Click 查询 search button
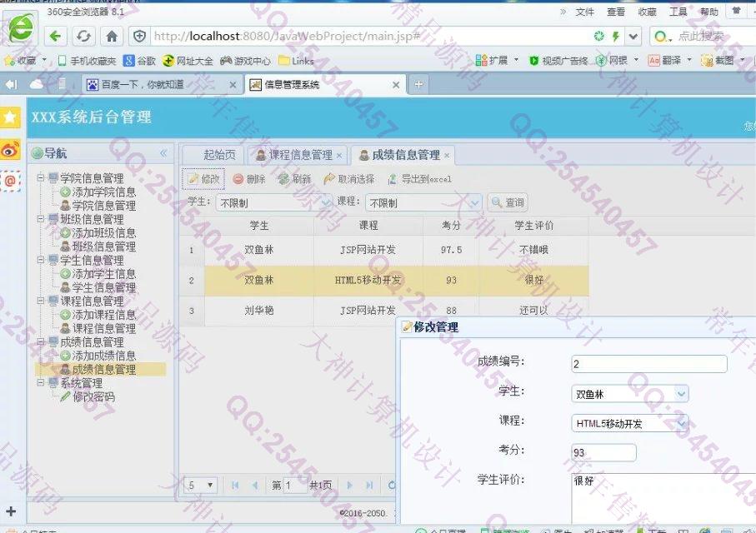The width and height of the screenshot is (756, 533). click(508, 203)
